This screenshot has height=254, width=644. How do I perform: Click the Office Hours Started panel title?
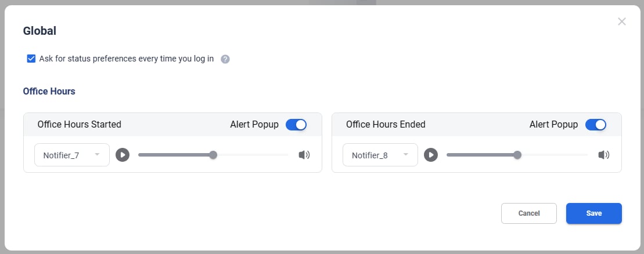[x=79, y=124]
